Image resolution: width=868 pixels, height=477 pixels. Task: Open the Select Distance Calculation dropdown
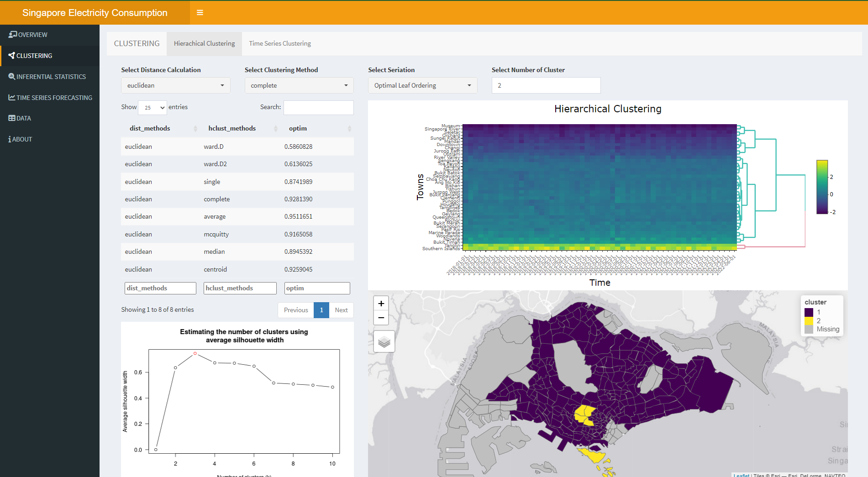click(x=175, y=85)
